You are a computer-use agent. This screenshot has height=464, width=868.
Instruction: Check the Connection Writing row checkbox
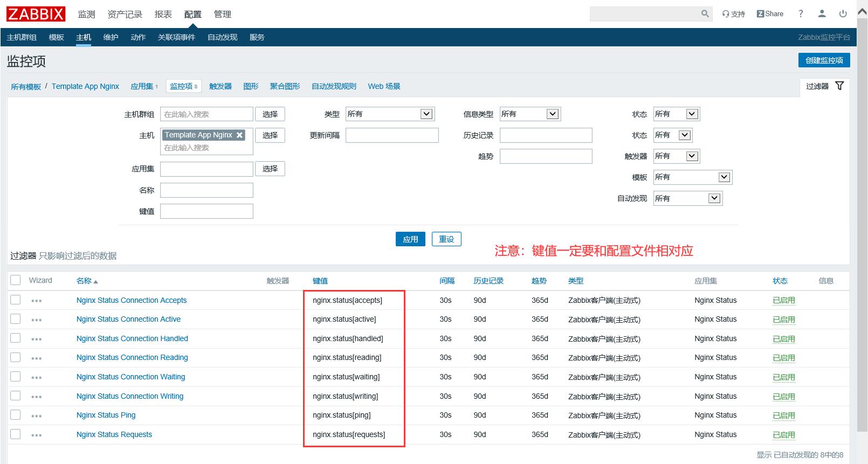(16, 396)
